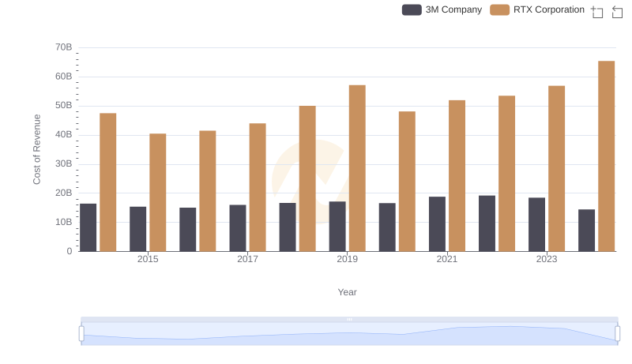The height and width of the screenshot is (364, 632).
Task: Select the 2015 3M Company bar
Action: point(137,229)
